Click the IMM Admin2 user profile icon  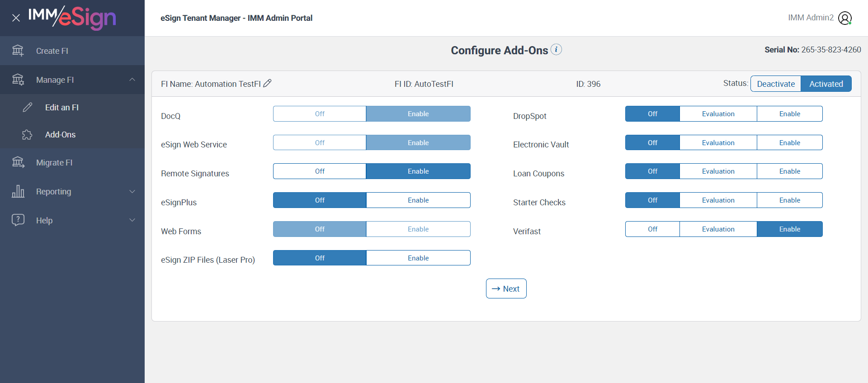(844, 18)
